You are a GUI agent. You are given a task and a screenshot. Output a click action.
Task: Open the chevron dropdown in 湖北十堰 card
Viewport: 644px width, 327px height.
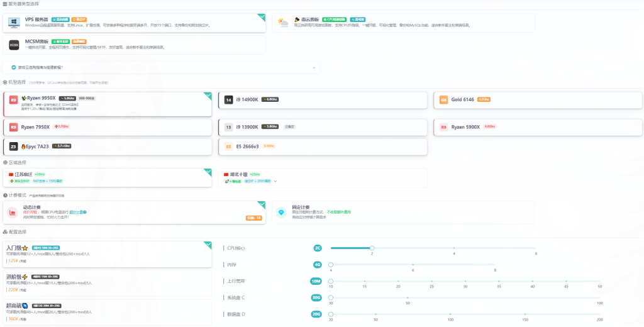click(275, 182)
